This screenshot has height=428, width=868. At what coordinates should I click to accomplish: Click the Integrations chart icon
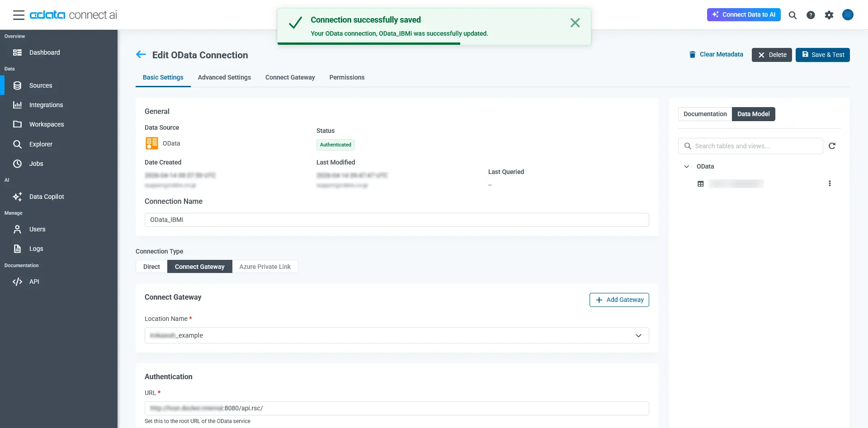tap(17, 105)
